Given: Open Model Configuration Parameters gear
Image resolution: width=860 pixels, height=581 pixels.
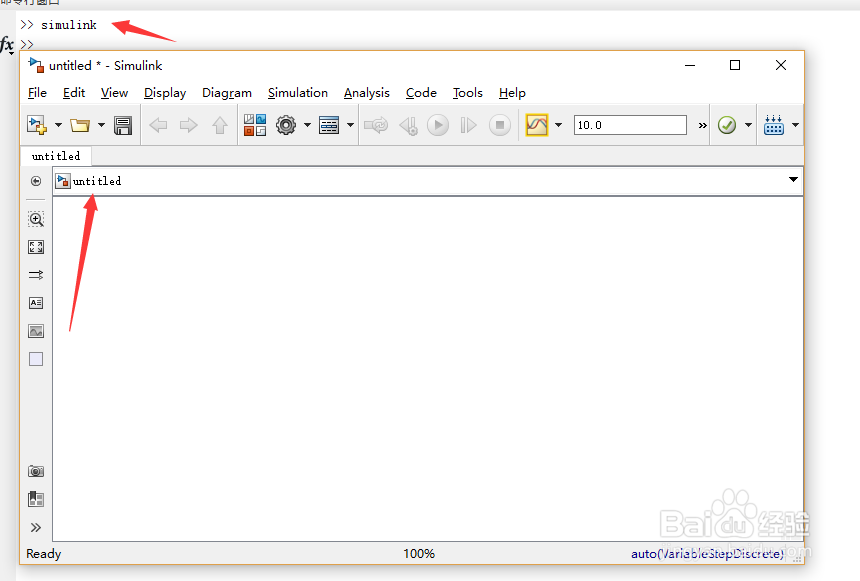Looking at the screenshot, I should (286, 125).
